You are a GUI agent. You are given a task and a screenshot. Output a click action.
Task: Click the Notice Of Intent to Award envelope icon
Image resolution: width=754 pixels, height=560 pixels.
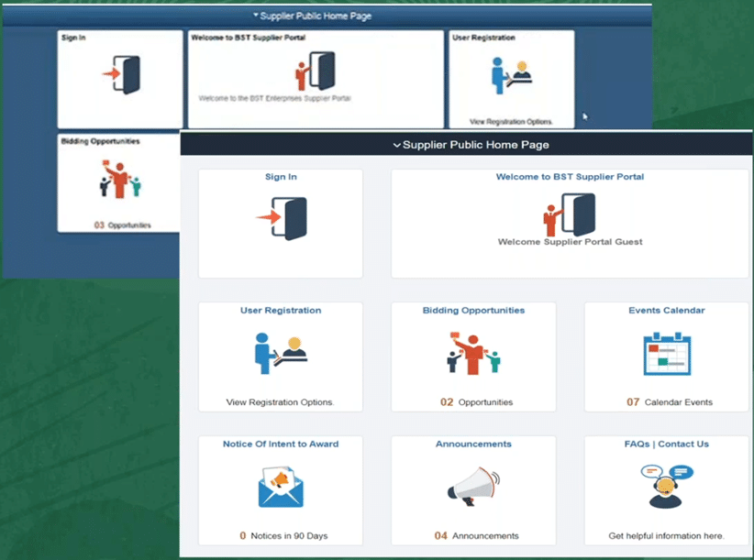point(281,486)
